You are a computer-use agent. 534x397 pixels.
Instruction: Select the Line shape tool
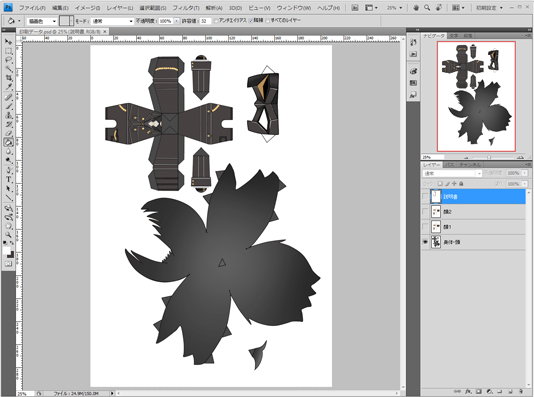(x=9, y=197)
